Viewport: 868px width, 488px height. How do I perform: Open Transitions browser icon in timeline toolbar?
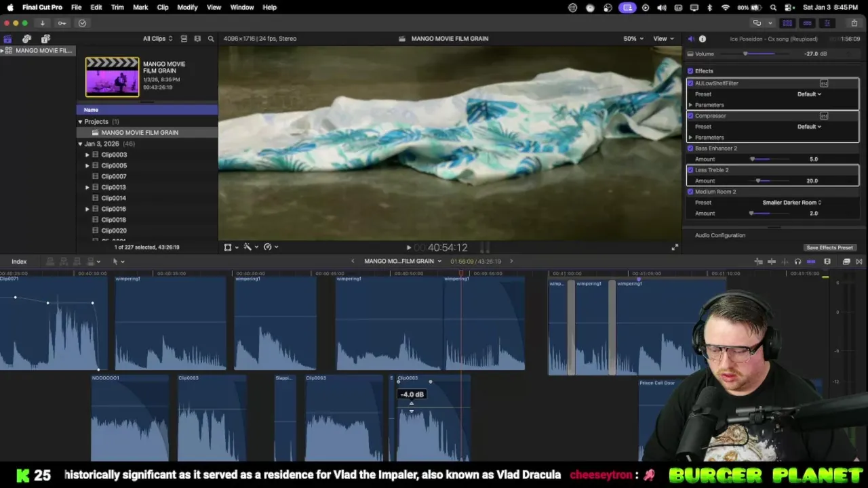pos(859,262)
